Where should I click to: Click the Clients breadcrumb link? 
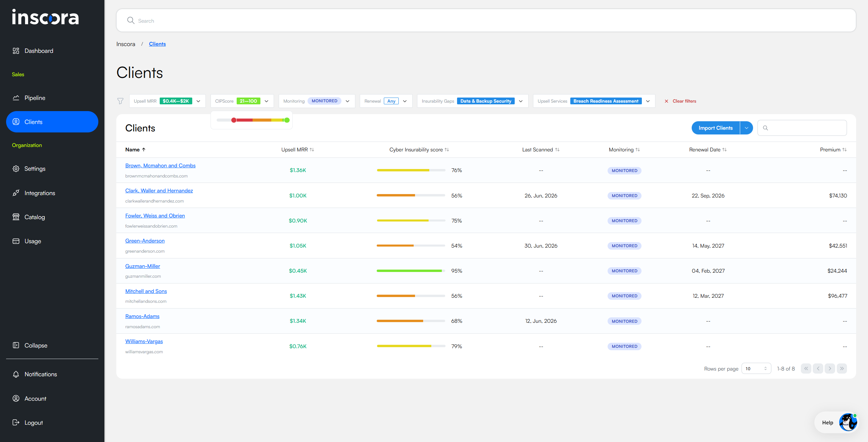click(x=157, y=44)
